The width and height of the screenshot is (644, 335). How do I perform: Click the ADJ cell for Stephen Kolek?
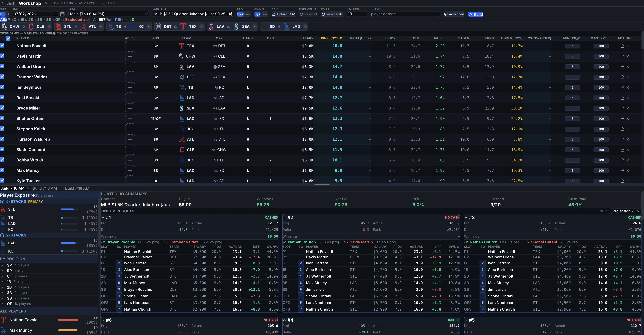point(130,129)
